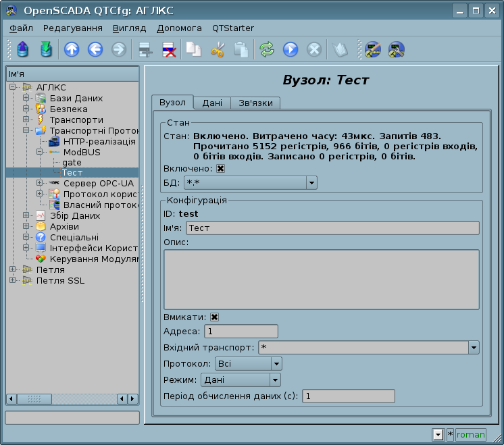Toggle the Вмикати checkbox
This screenshot has width=504, height=445.
pyautogui.click(x=214, y=317)
